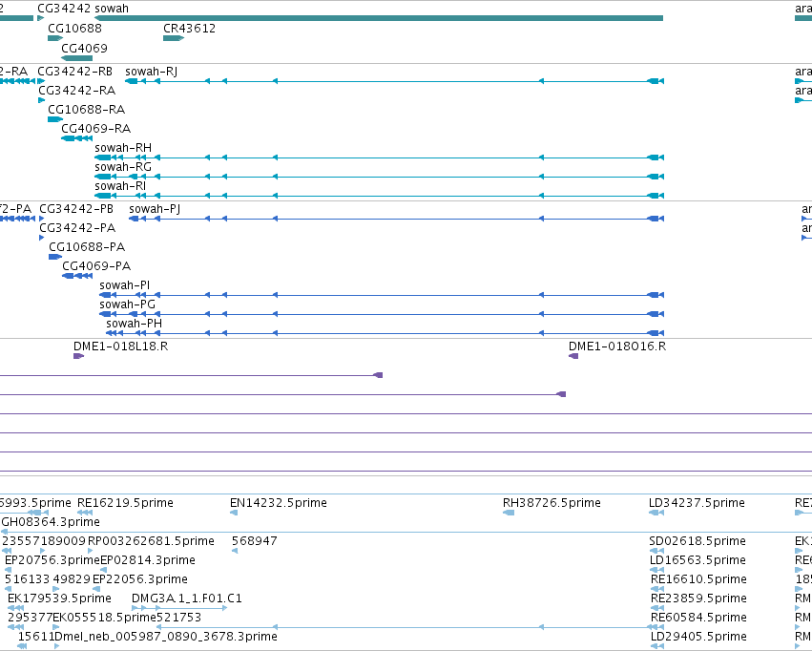Select EST RE16219.5prime

[125, 503]
